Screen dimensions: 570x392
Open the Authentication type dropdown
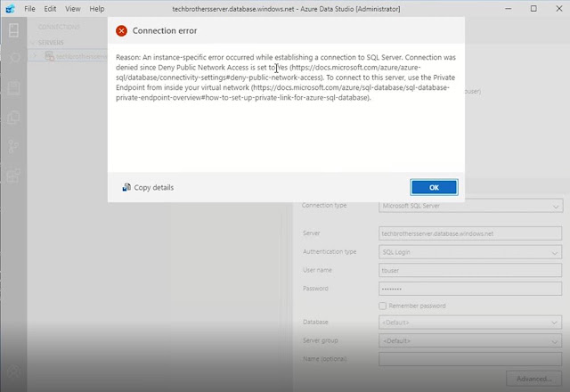470,252
